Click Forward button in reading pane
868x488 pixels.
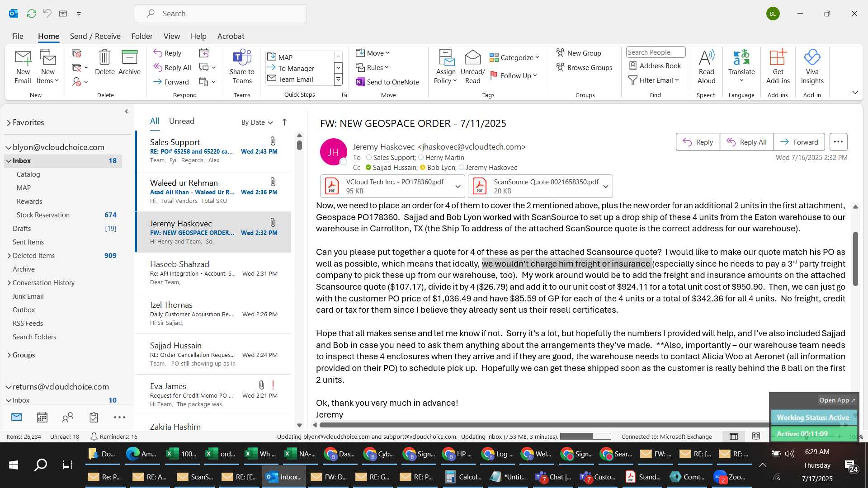pyautogui.click(x=799, y=142)
